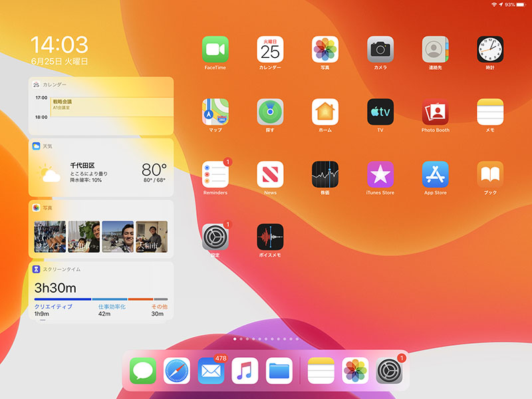Launch the App Store

[436, 174]
